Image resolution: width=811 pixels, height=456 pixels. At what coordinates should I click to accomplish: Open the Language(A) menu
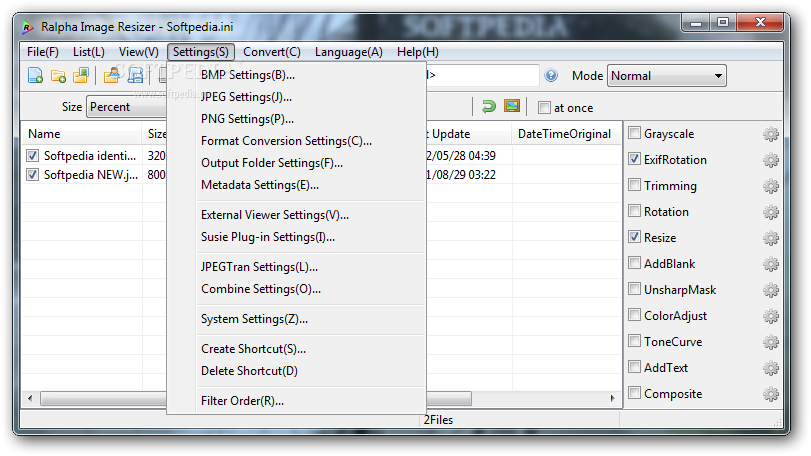tap(349, 52)
